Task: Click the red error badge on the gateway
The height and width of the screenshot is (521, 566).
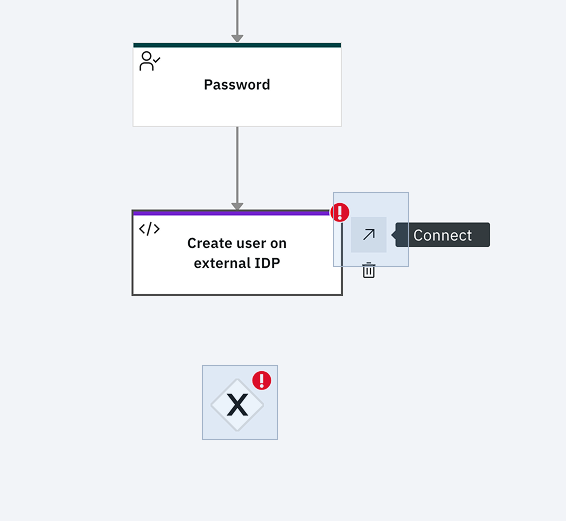Action: coord(262,381)
